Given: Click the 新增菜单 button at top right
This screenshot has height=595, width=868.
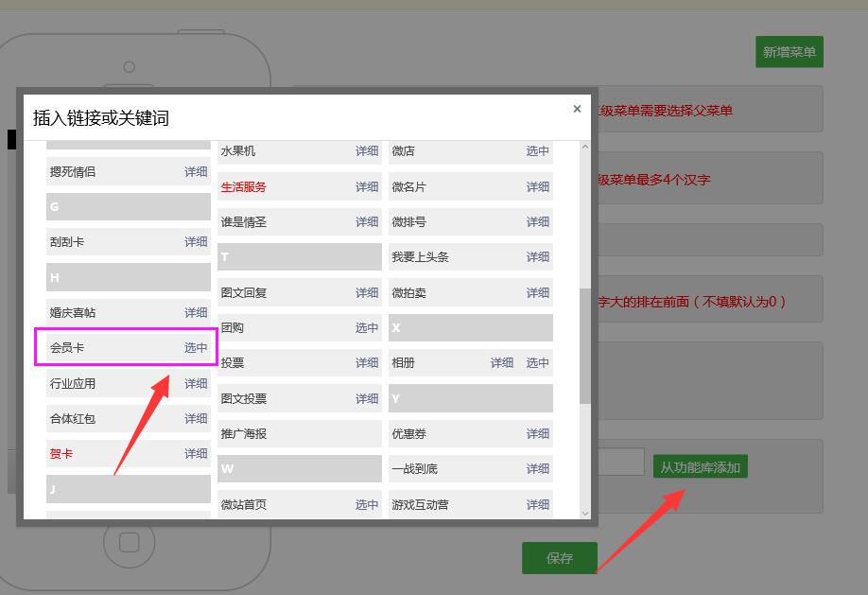Looking at the screenshot, I should [x=790, y=52].
